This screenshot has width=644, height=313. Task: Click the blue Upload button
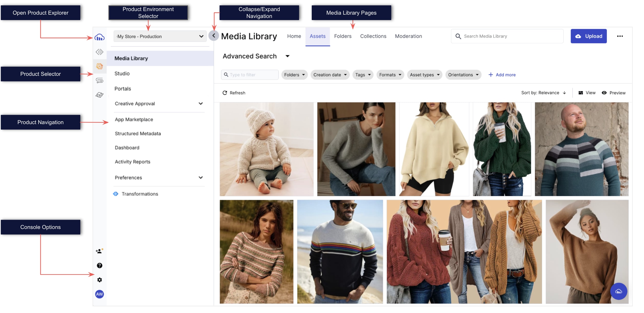coord(588,36)
